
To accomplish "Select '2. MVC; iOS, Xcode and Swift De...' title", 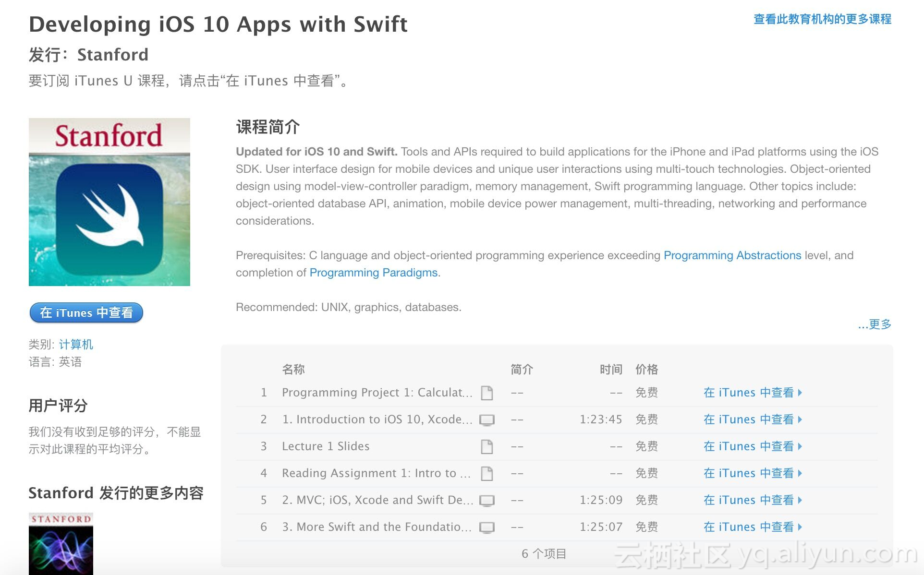I will 377,500.
